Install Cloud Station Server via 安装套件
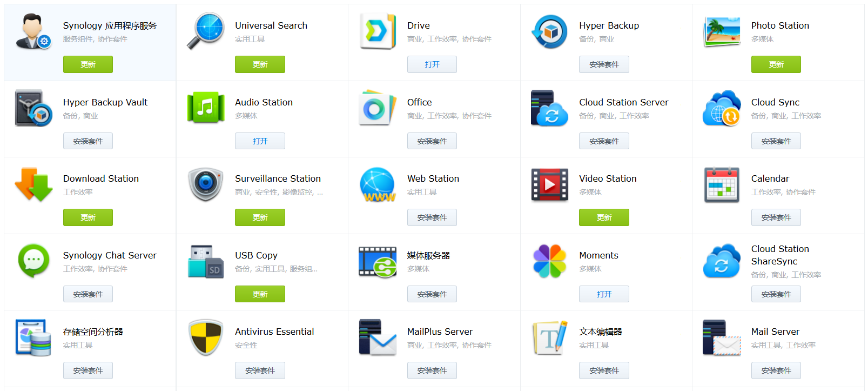 pyautogui.click(x=604, y=141)
